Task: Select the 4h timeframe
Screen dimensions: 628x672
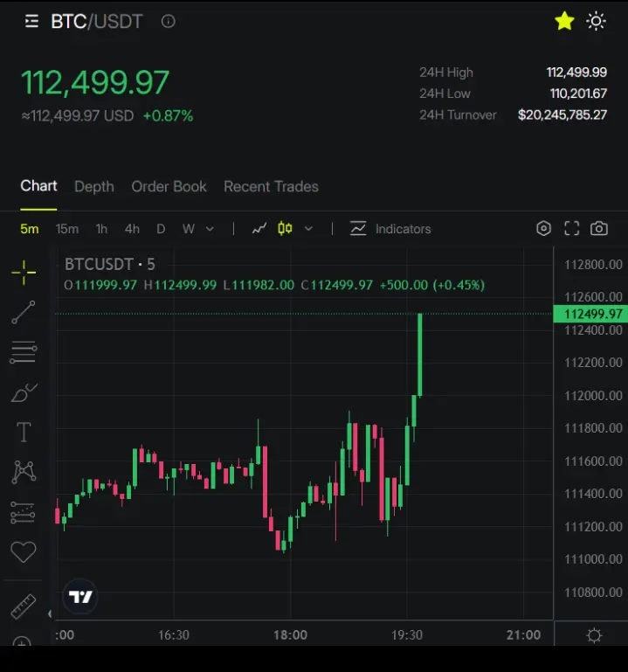Action: click(132, 229)
